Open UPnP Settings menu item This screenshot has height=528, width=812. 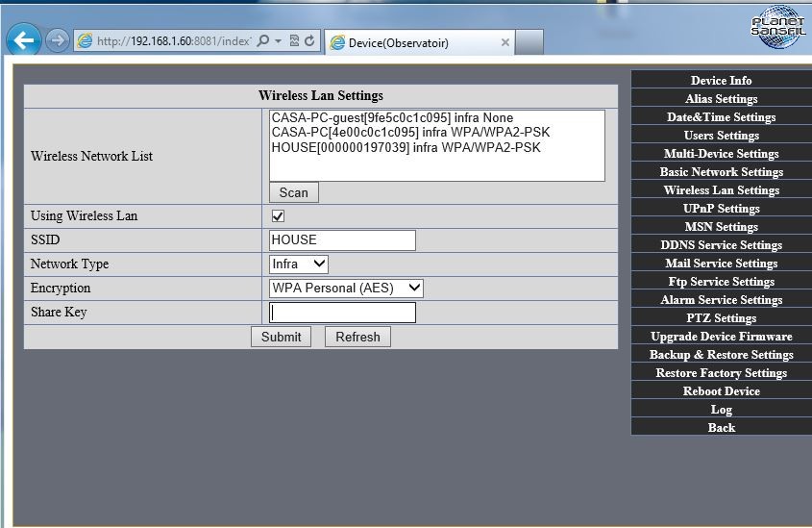coord(722,209)
